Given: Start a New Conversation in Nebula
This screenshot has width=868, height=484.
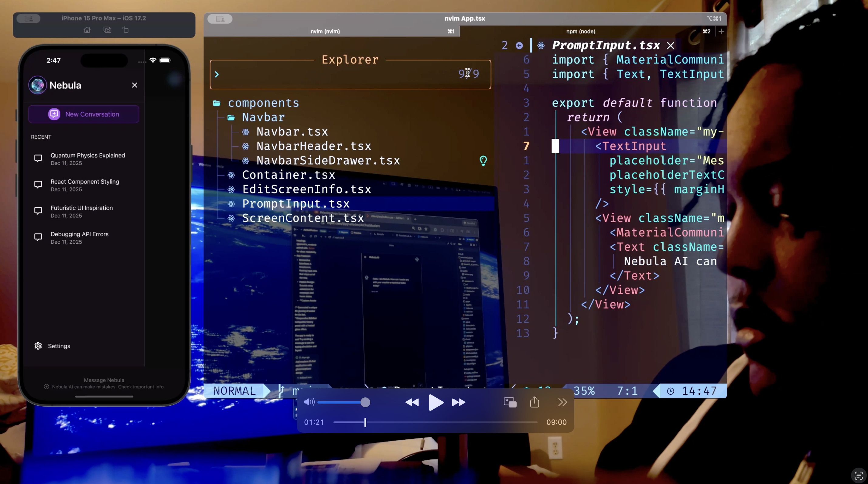Looking at the screenshot, I should tap(84, 114).
